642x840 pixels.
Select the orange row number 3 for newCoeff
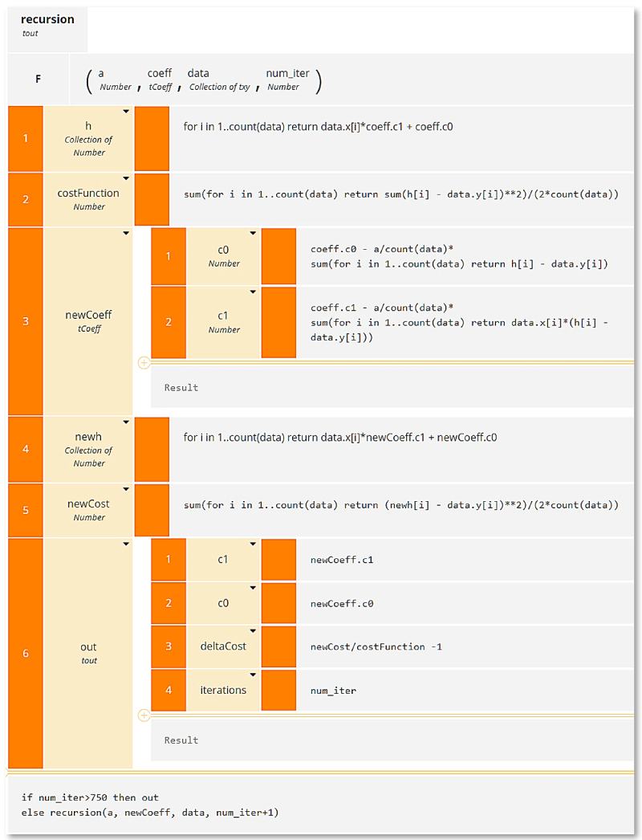(25, 321)
